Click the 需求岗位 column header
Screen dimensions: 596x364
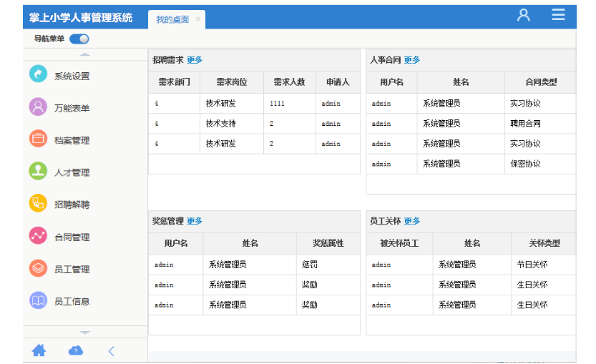click(x=232, y=82)
